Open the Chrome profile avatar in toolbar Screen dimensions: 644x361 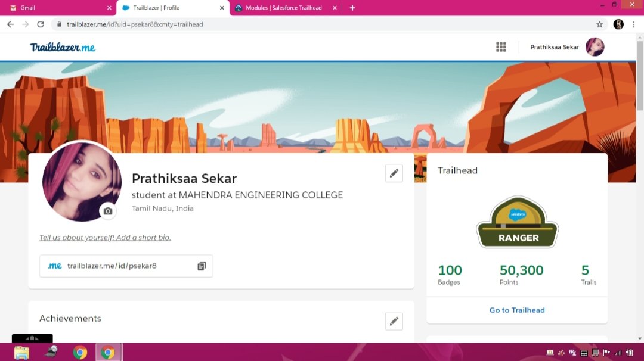[618, 24]
